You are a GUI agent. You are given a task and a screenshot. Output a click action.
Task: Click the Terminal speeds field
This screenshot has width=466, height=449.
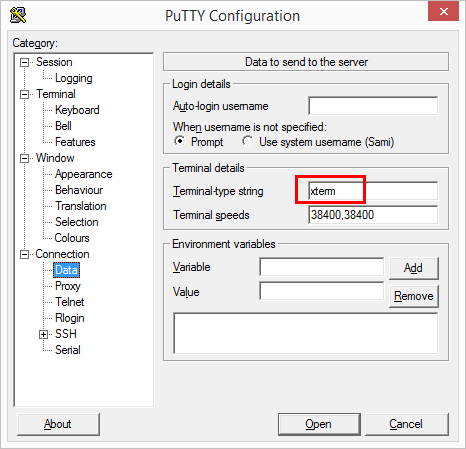click(x=373, y=215)
